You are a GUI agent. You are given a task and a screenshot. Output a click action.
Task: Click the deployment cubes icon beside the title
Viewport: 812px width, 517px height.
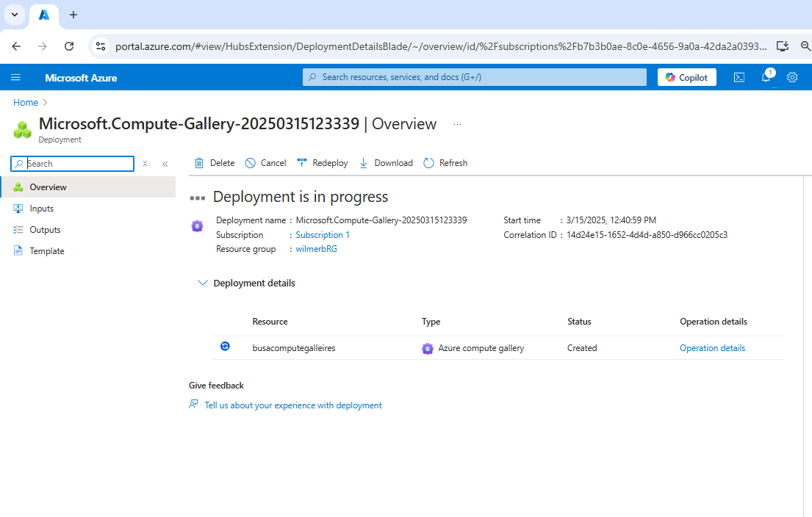click(x=22, y=129)
